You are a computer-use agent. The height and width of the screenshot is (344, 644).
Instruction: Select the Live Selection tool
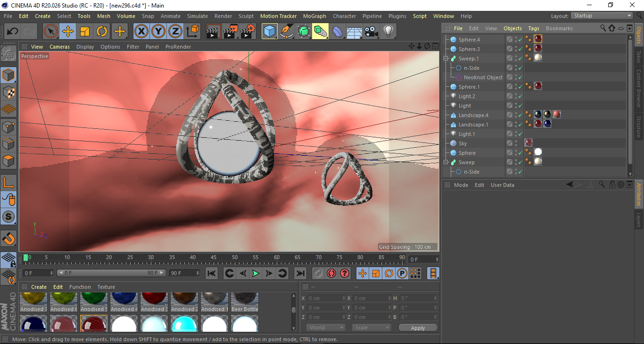click(x=51, y=32)
